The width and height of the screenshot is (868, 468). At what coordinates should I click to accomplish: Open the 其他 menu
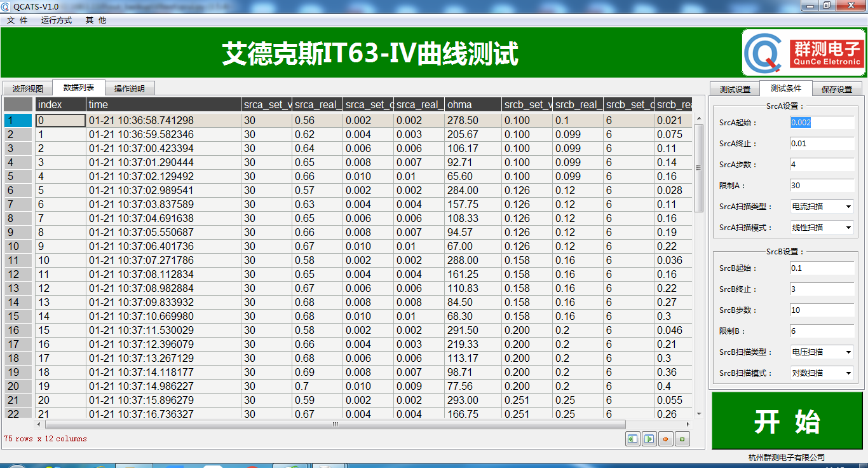click(x=96, y=20)
